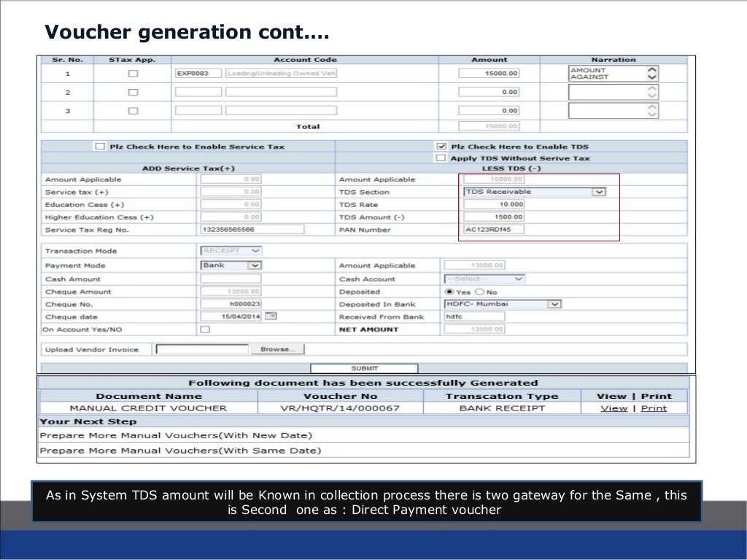Tick STax App. checkbox for row 3
The image size is (747, 560).
tap(133, 111)
